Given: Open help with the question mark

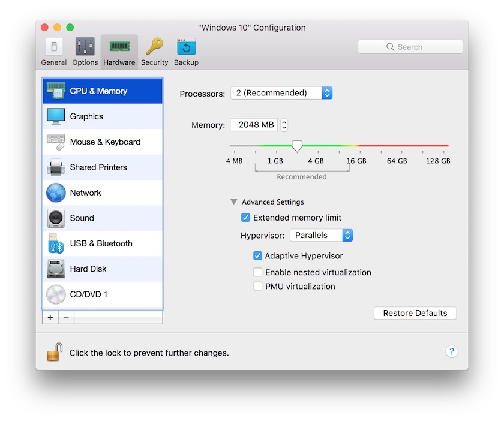Looking at the screenshot, I should (452, 351).
